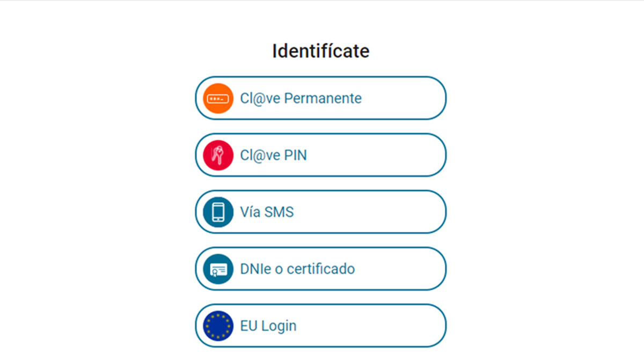Select the key symbol in the red circle

tap(217, 155)
